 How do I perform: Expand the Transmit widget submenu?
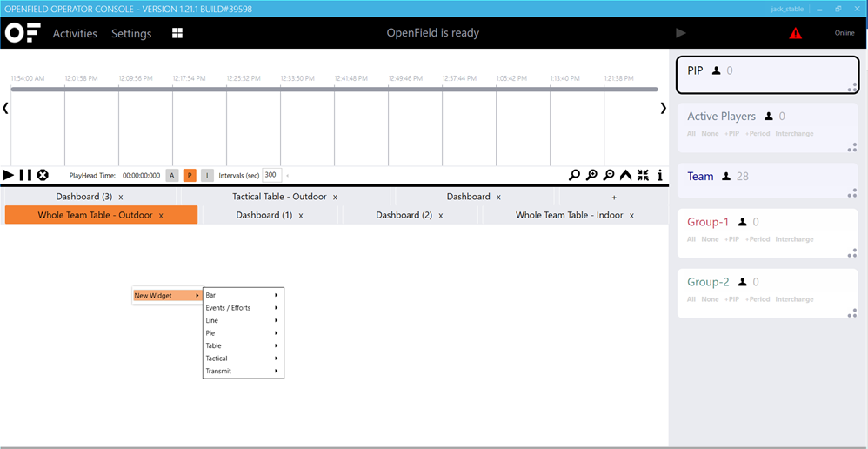point(243,371)
